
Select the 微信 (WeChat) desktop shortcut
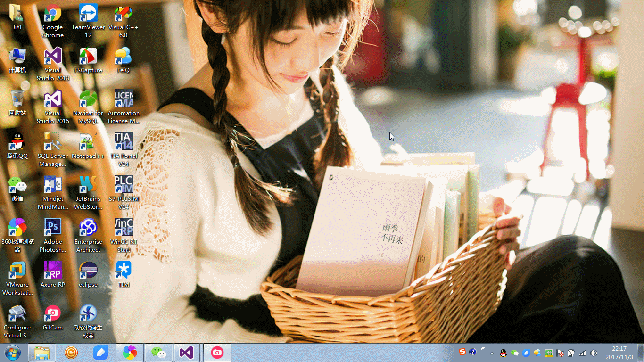click(x=17, y=189)
